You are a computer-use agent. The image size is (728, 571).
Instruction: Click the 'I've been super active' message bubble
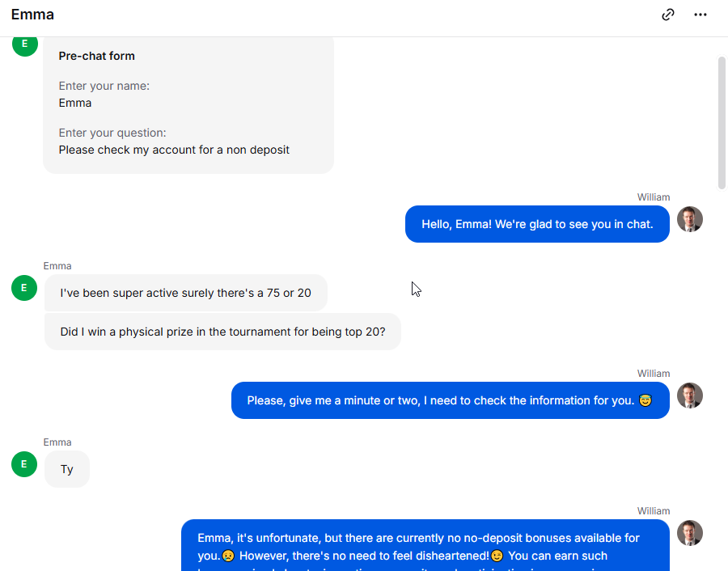click(186, 293)
